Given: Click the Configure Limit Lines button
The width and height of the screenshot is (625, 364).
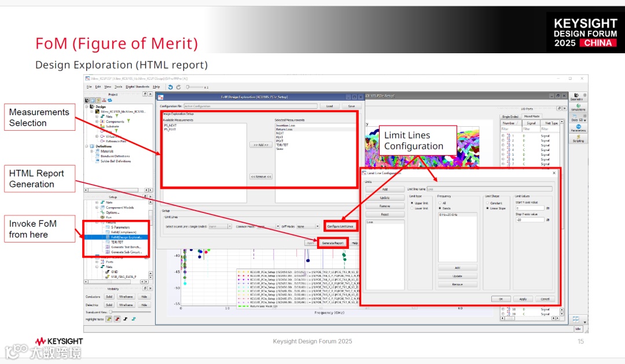Looking at the screenshot, I should click(x=340, y=226).
